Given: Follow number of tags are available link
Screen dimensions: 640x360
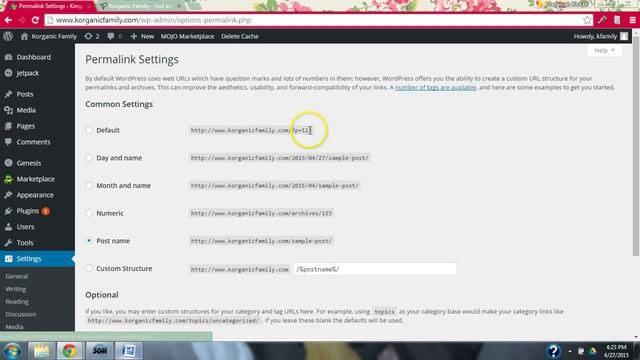Looking at the screenshot, I should tap(436, 87).
